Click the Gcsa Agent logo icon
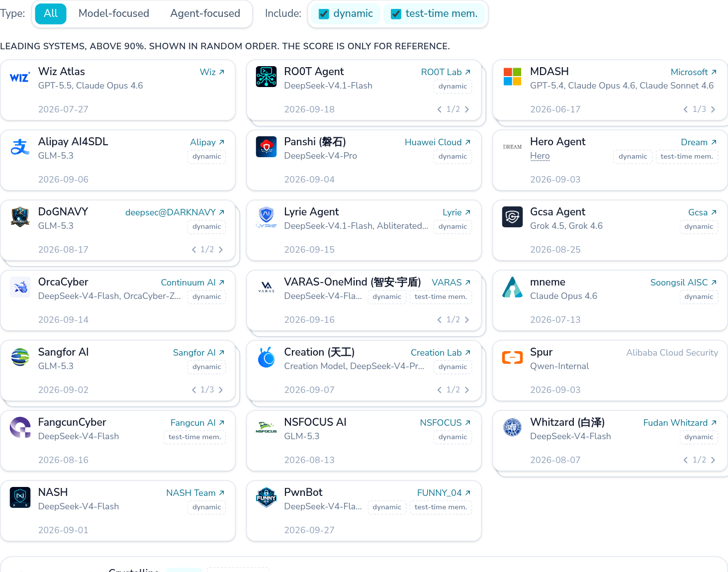 point(512,217)
